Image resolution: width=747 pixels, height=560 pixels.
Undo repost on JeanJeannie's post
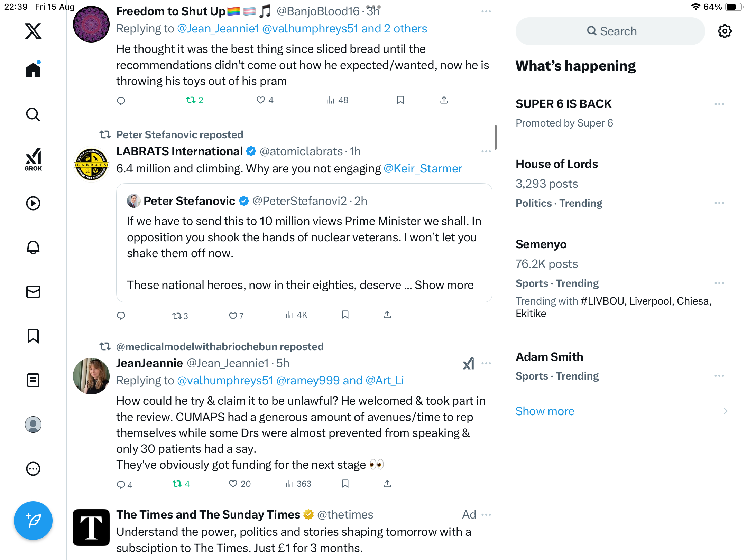click(177, 484)
